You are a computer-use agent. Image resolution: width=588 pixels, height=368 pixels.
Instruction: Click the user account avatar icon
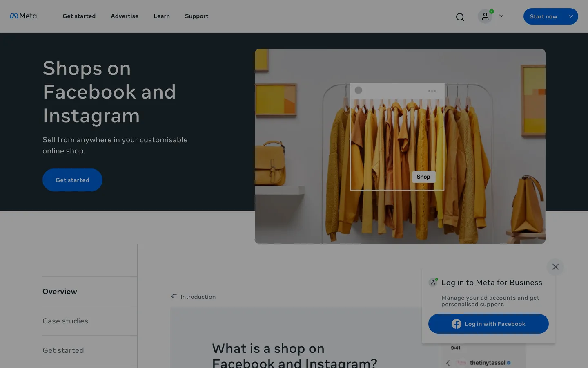(x=485, y=16)
